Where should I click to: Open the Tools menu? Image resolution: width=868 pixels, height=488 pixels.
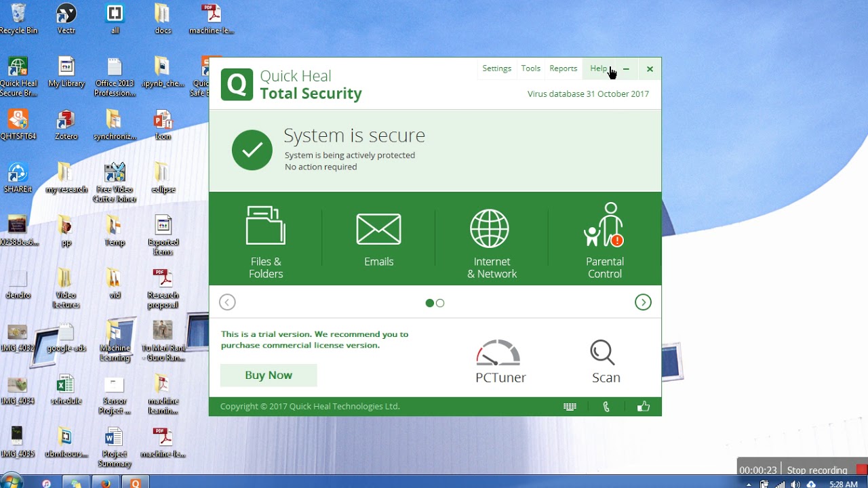tap(530, 68)
